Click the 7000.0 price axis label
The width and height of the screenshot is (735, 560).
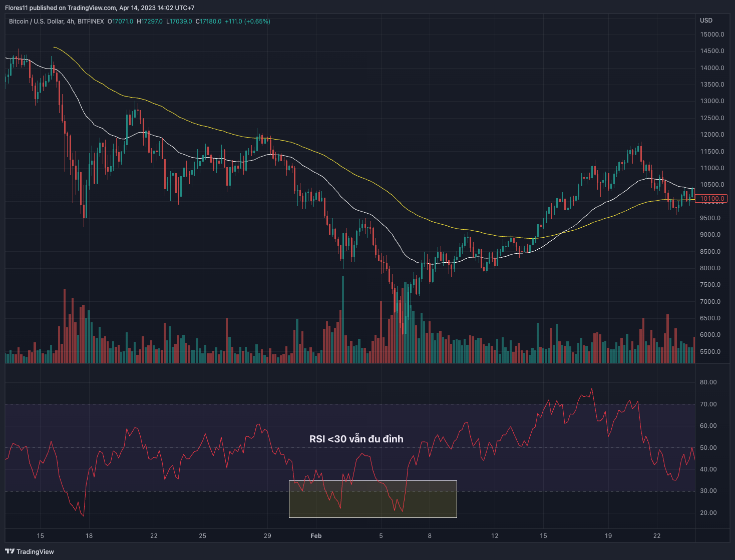click(710, 302)
